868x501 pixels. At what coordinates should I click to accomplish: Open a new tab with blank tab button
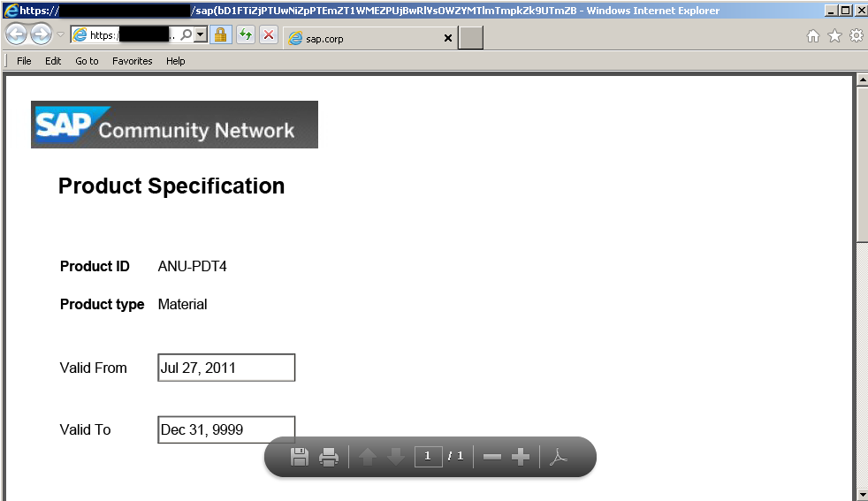(x=470, y=38)
